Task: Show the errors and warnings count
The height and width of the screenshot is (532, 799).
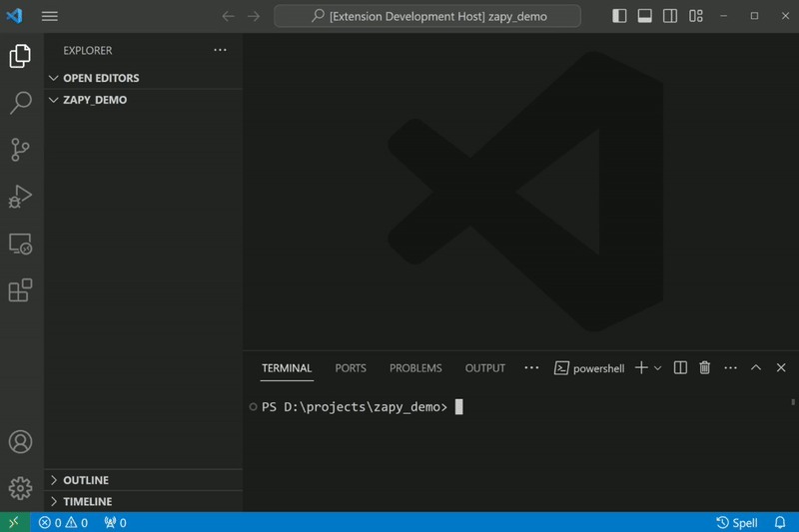Action: pyautogui.click(x=63, y=523)
